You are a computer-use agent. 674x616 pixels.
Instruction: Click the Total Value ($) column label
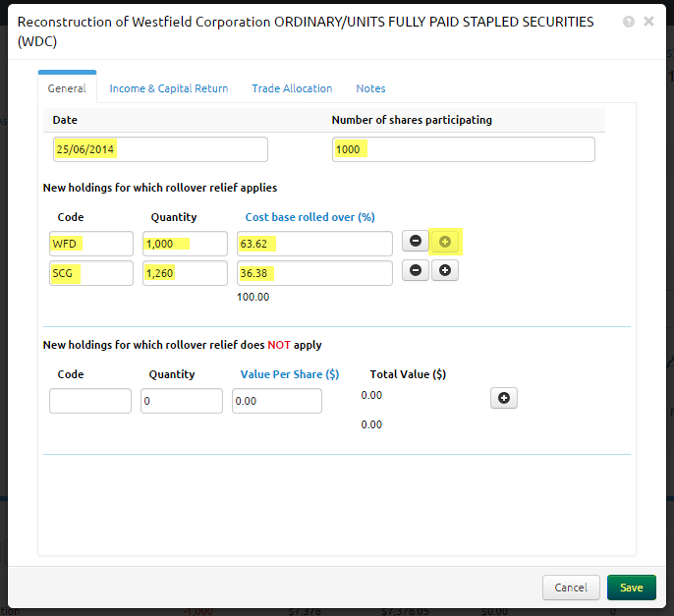(408, 374)
